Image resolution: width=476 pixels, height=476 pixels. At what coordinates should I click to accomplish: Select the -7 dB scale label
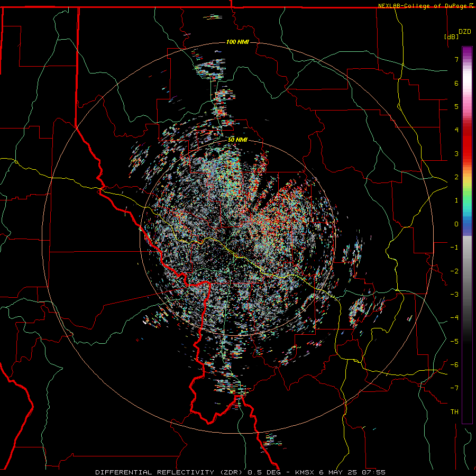pyautogui.click(x=454, y=388)
